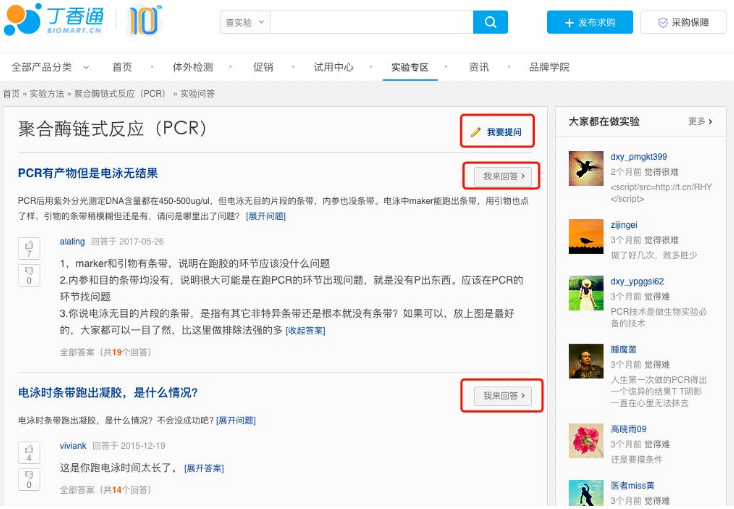Click dxy_pmgkt399 avatar thumbnail
This screenshot has height=509, width=734.
586,169
